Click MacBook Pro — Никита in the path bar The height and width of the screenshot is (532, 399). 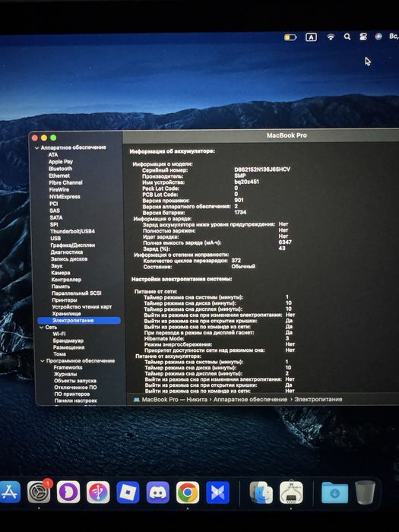click(x=174, y=399)
